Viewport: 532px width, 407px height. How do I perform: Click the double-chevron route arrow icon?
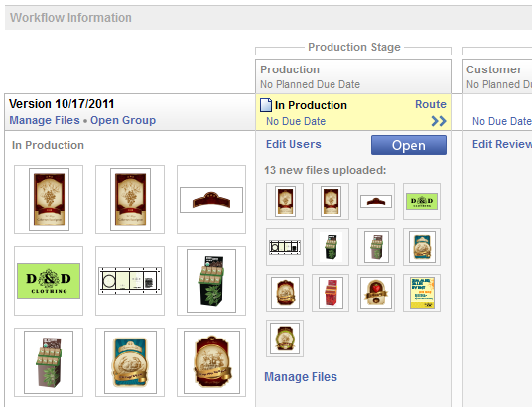click(439, 121)
